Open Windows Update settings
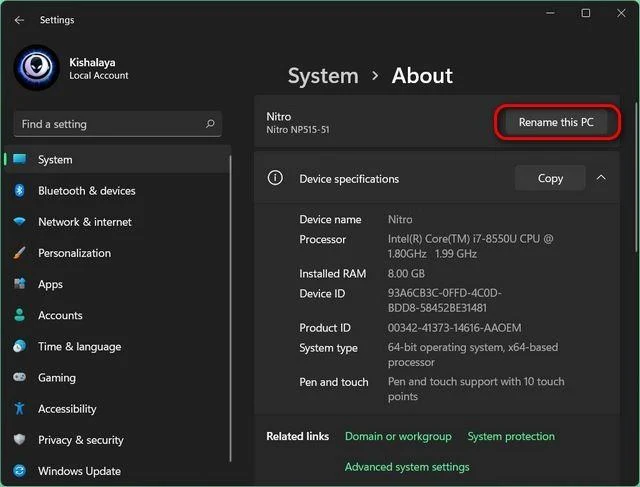The width and height of the screenshot is (640, 487). click(x=118, y=471)
